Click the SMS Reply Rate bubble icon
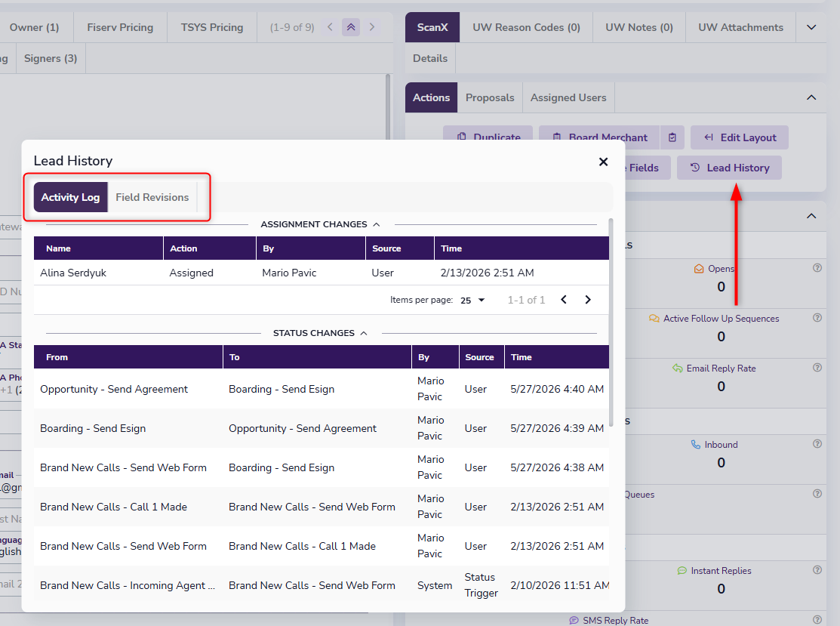840x626 pixels. [x=574, y=620]
